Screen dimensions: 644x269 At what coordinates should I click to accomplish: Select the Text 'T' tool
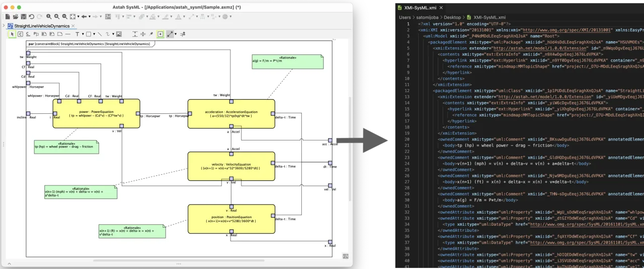[x=77, y=34]
